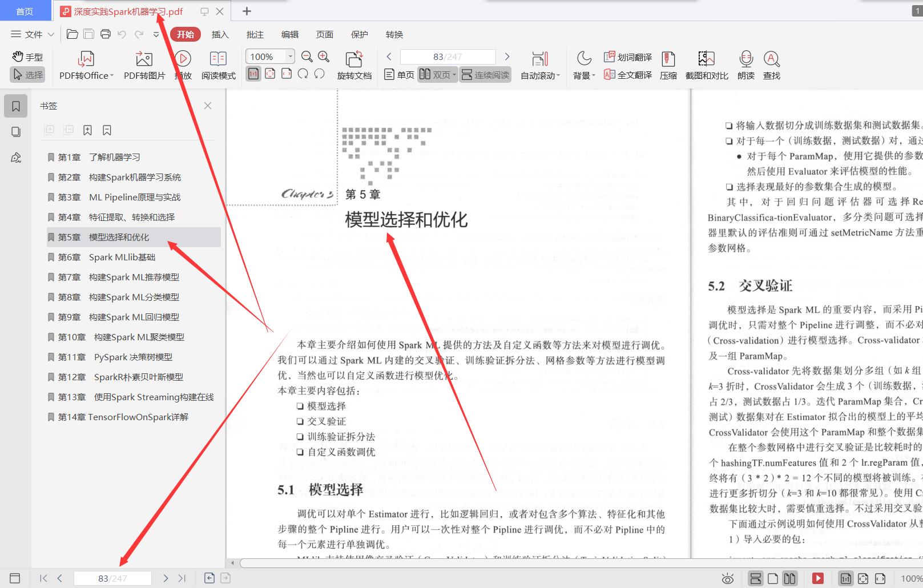Rotate page counter-clockwise icon
Screen dimensions: 923x588
pos(320,74)
